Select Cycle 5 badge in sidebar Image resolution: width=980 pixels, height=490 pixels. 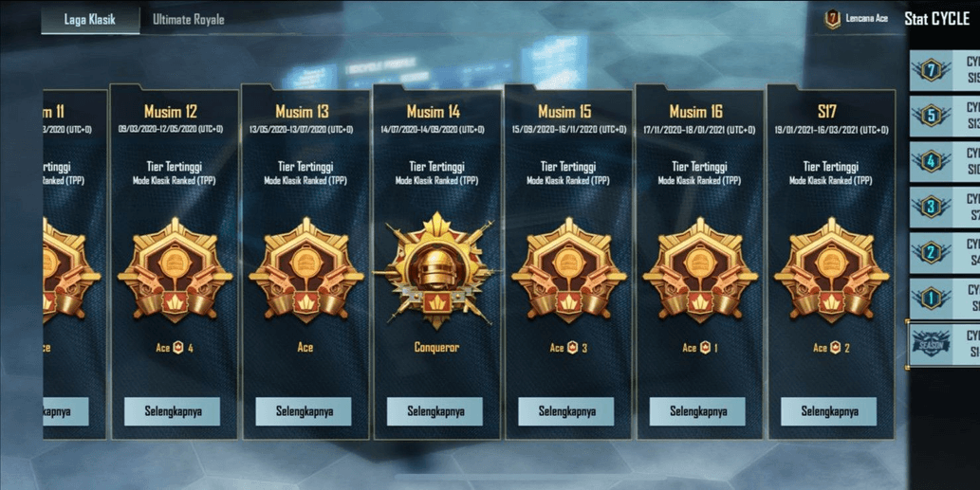(931, 116)
